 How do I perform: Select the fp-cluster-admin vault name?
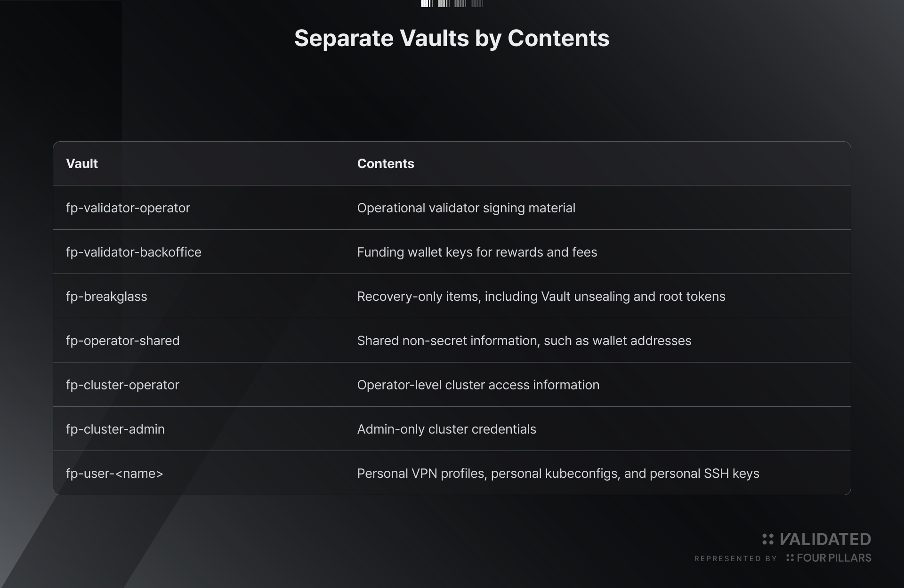click(115, 429)
